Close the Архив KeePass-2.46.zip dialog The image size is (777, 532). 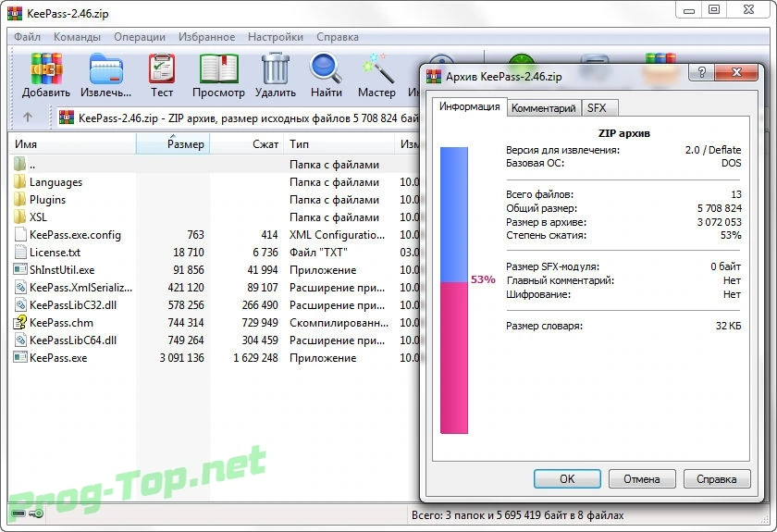736,72
